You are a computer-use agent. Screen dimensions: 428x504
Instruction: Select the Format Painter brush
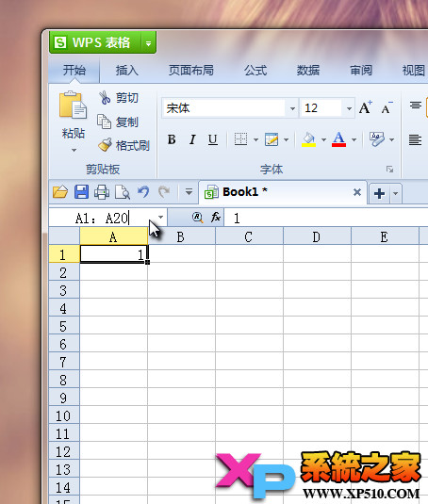105,145
